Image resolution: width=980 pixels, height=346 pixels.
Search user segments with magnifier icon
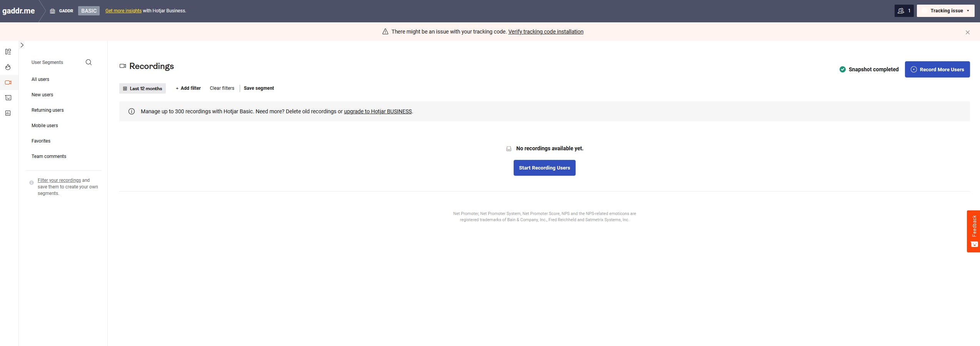click(88, 62)
